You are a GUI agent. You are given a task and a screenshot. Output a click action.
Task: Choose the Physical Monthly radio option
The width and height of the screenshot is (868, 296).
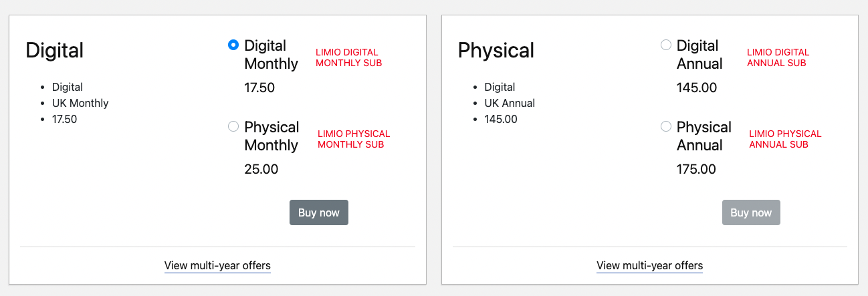pos(233,126)
